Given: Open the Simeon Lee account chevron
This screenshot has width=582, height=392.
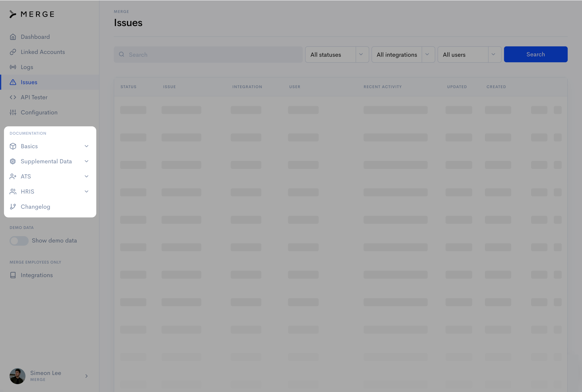Looking at the screenshot, I should (x=86, y=376).
